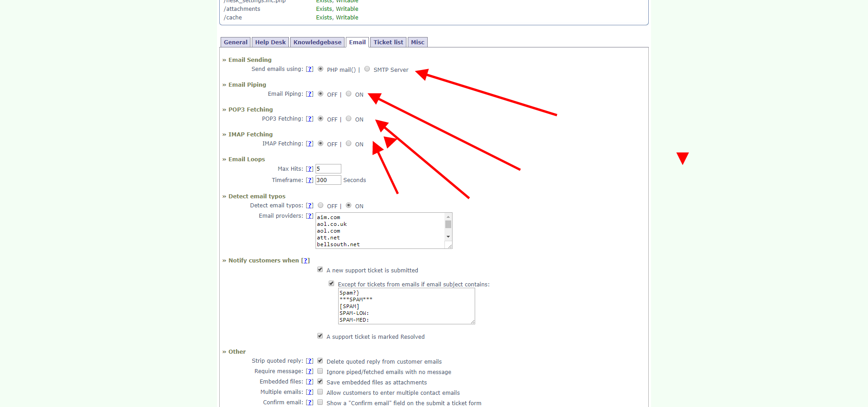Select SMTP Server radio button
The image size is (868, 407).
coord(367,69)
